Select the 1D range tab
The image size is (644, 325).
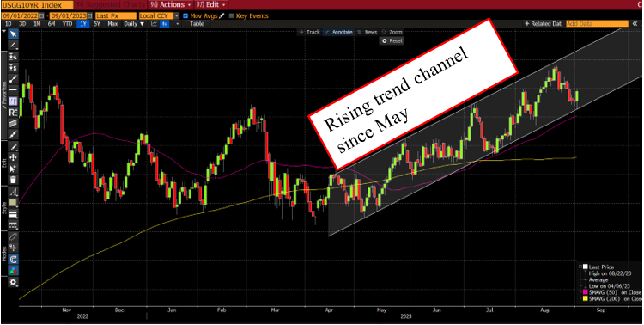tap(9, 24)
